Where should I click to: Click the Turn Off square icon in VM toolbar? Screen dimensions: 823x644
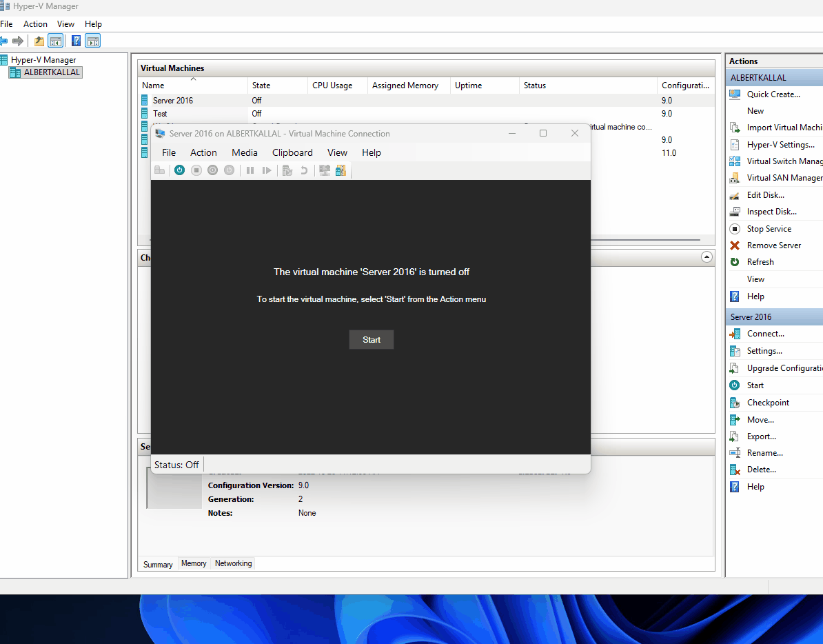point(196,170)
